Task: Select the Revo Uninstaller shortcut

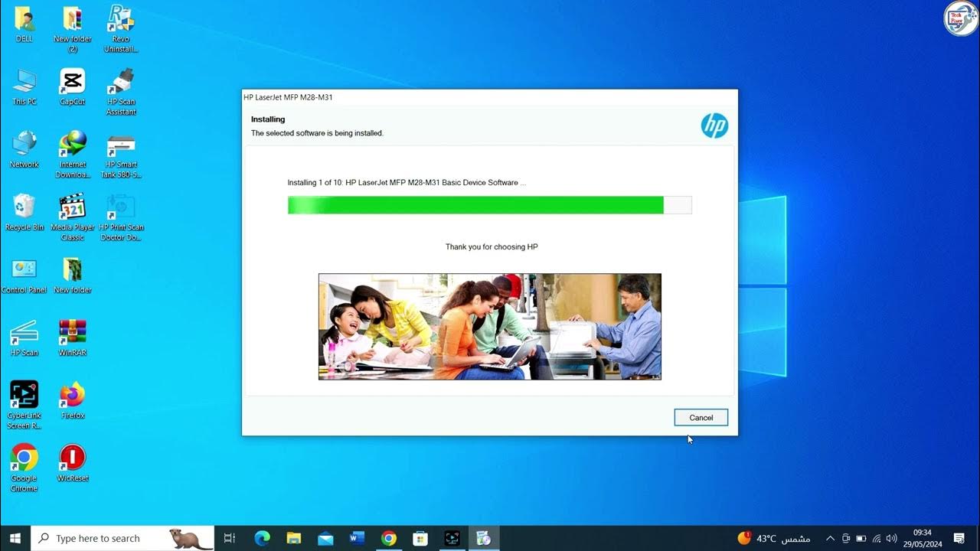Action: [121, 29]
